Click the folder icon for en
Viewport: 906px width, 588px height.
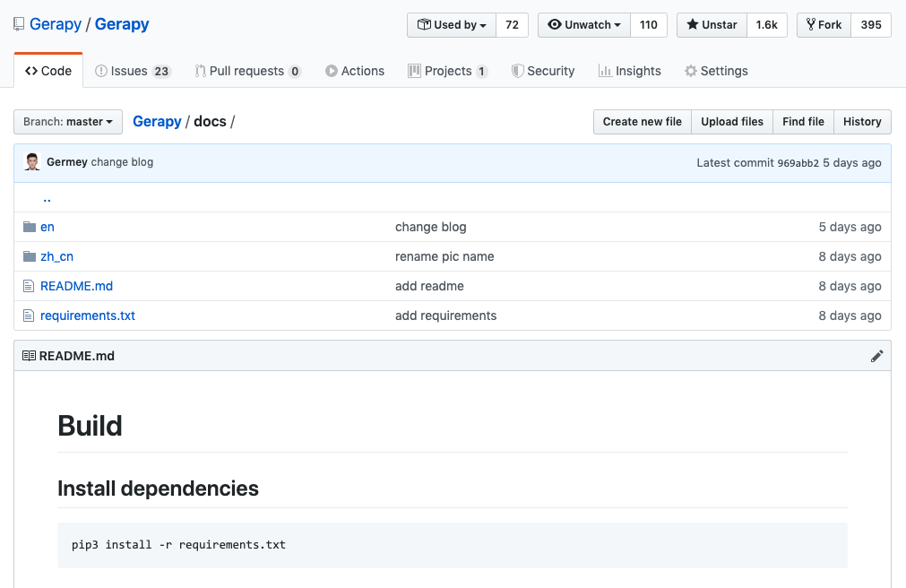click(30, 227)
